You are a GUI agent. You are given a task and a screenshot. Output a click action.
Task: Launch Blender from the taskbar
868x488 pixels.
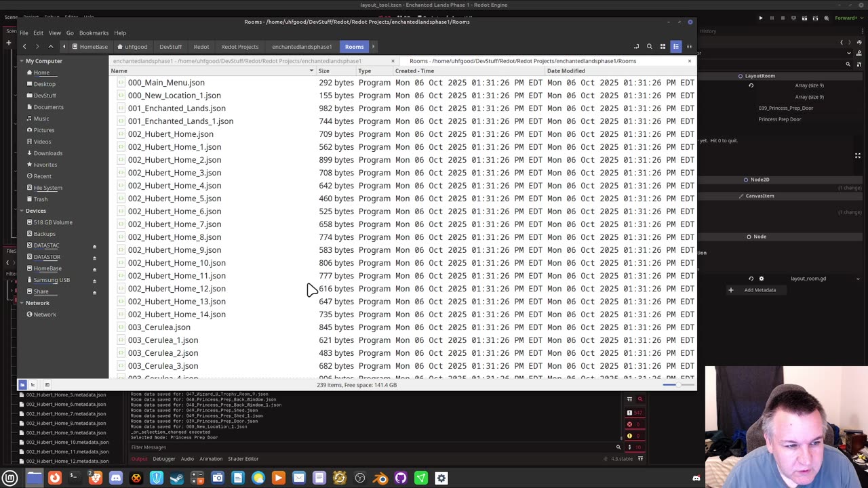pyautogui.click(x=380, y=478)
